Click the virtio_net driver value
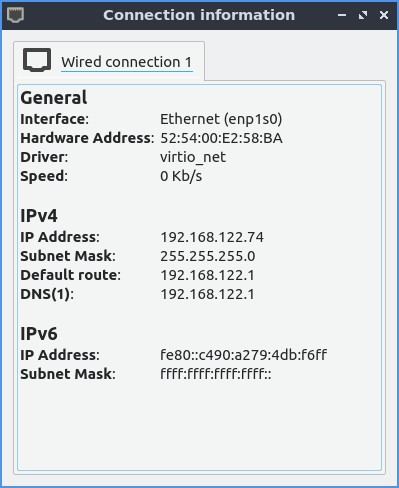 coord(193,157)
